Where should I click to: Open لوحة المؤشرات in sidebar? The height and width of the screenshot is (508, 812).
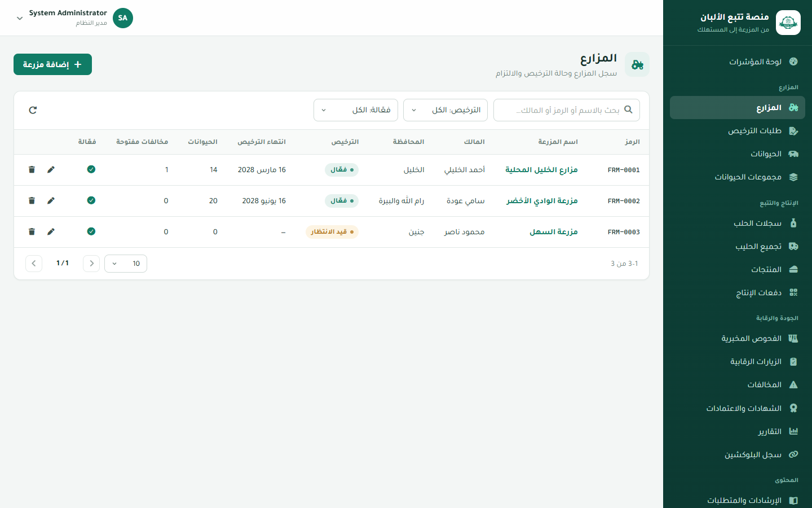[x=738, y=62]
